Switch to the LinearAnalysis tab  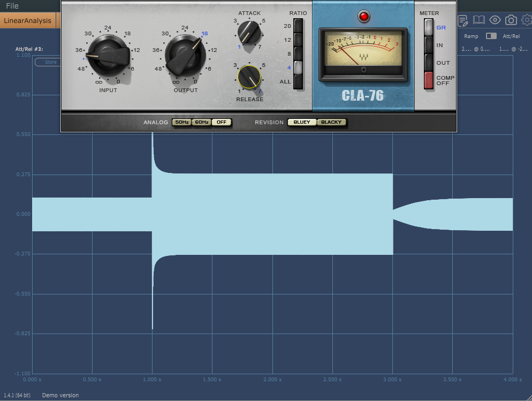[27, 20]
